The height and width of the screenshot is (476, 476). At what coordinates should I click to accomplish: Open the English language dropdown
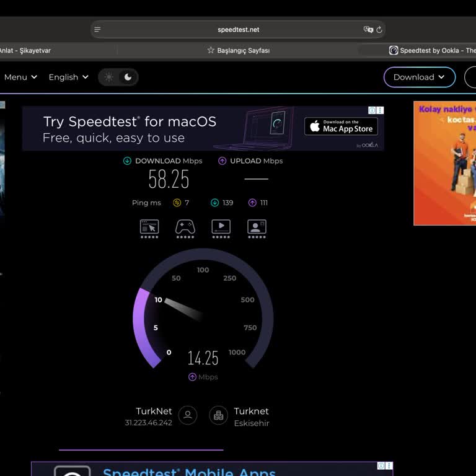coord(69,77)
